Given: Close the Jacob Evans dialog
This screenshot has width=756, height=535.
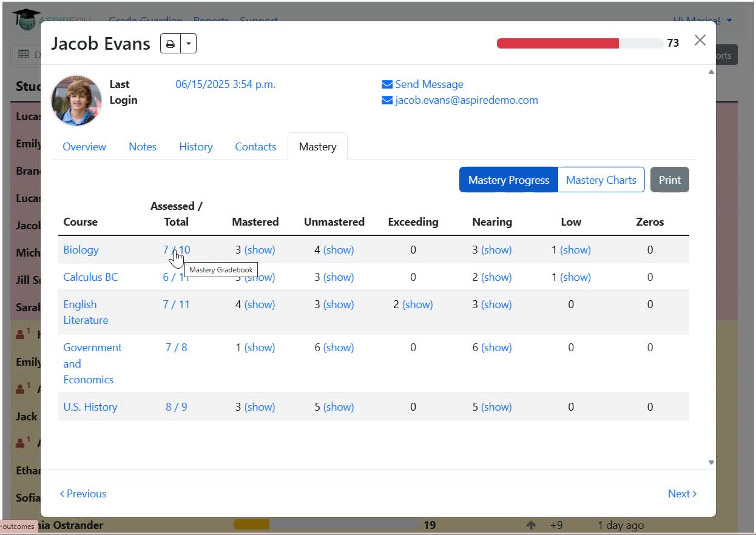Looking at the screenshot, I should [700, 41].
